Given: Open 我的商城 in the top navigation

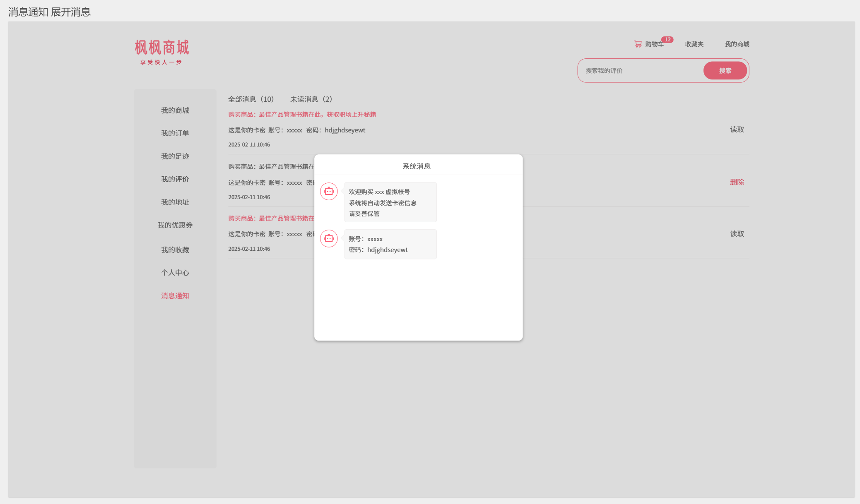Looking at the screenshot, I should (737, 44).
